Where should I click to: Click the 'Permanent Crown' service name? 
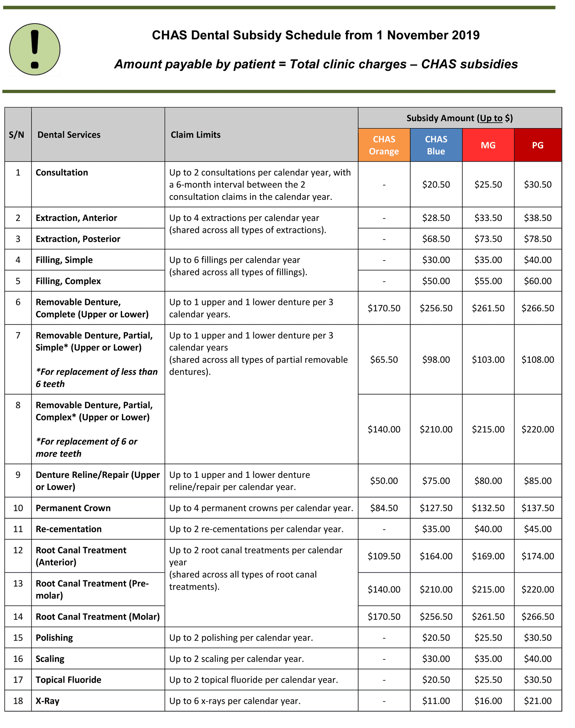coord(73,508)
